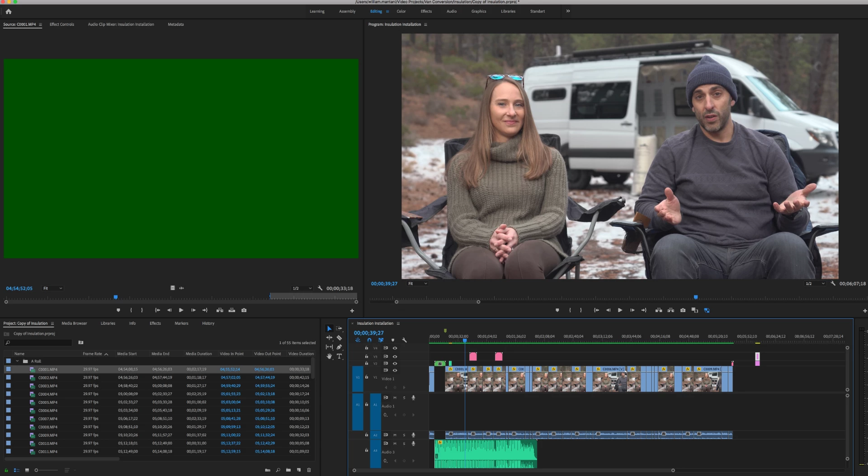The height and width of the screenshot is (476, 868).
Task: Select the Type tool
Action: pos(339,356)
